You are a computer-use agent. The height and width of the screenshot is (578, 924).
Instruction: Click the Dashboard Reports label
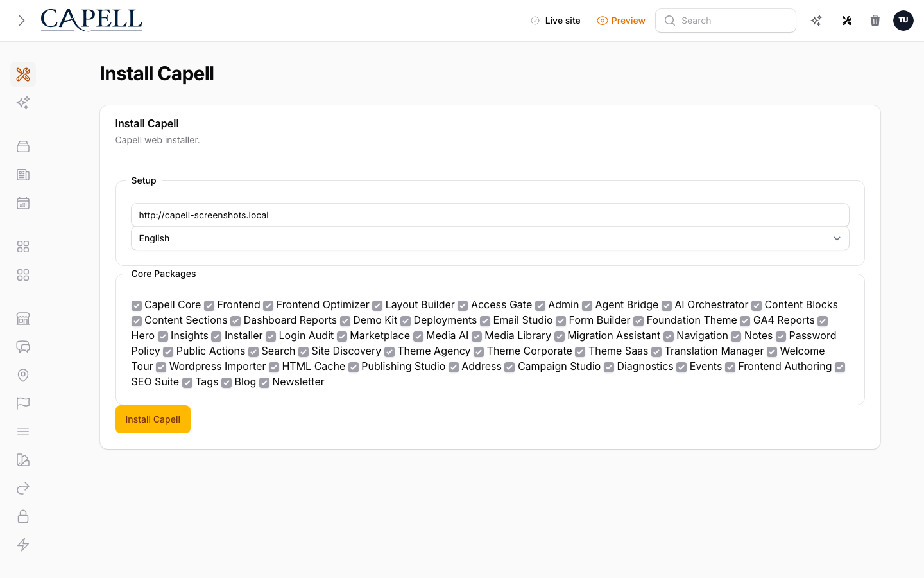click(290, 320)
